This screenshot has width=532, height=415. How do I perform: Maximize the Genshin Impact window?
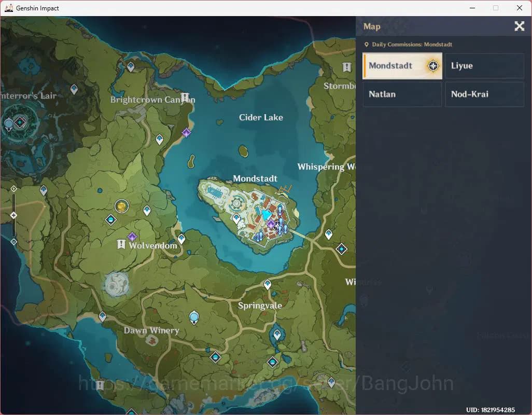tap(496, 8)
